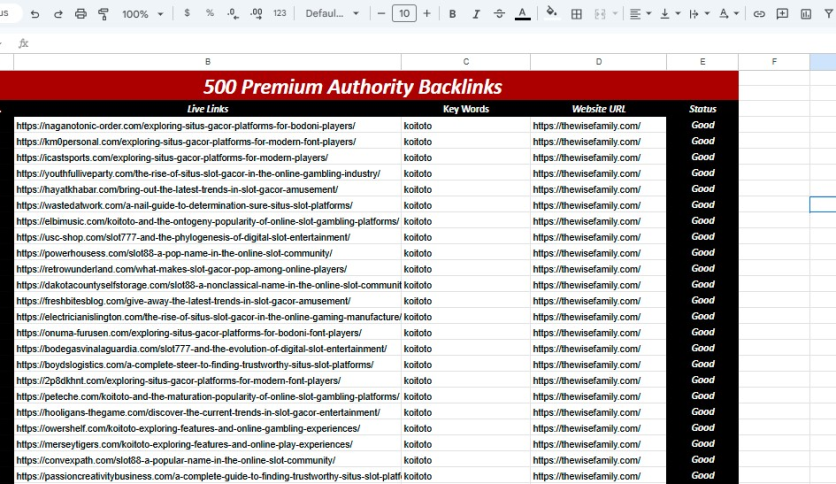The width and height of the screenshot is (836, 484).
Task: Open the fill color picker
Action: tap(552, 13)
